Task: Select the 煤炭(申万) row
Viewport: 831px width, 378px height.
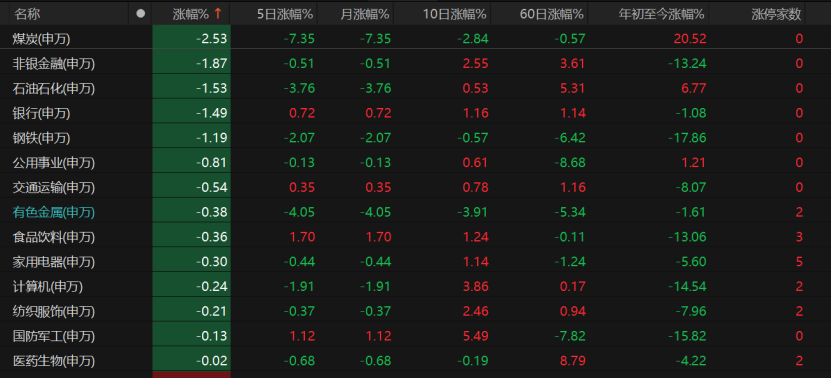Action: coord(416,38)
